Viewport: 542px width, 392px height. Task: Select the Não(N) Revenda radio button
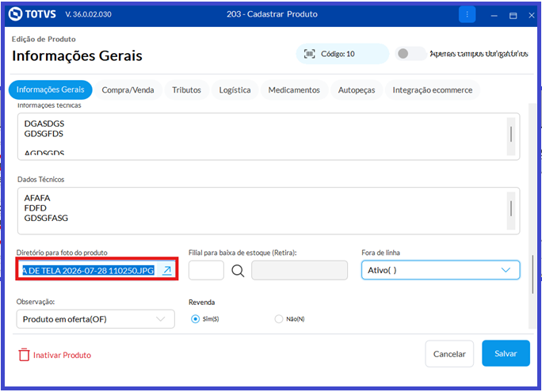[279, 319]
